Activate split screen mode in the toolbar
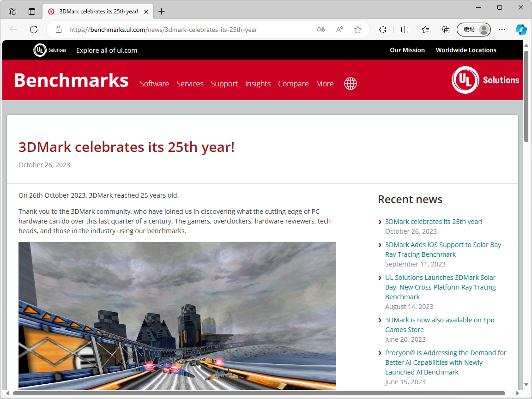Screen dimensions: 532x399 click(x=405, y=29)
